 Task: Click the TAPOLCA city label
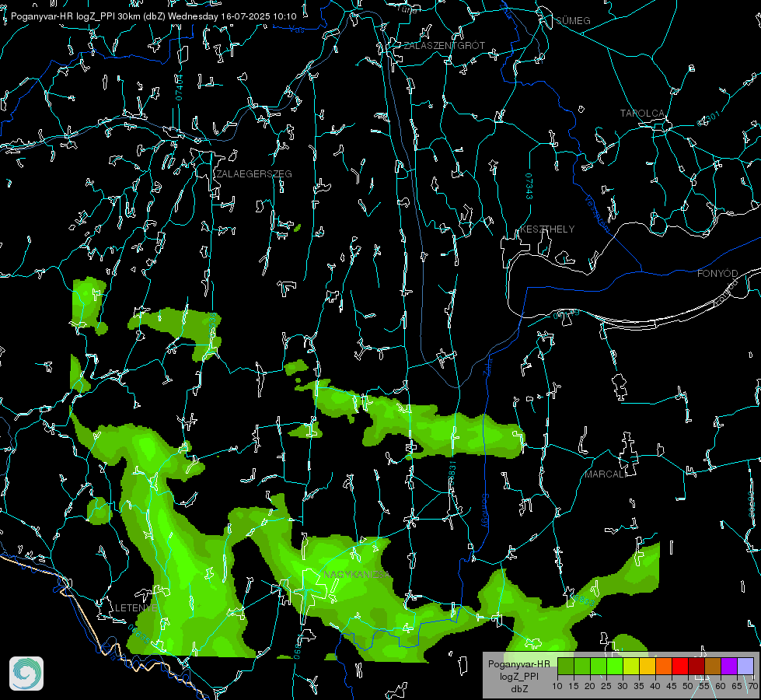pos(643,114)
